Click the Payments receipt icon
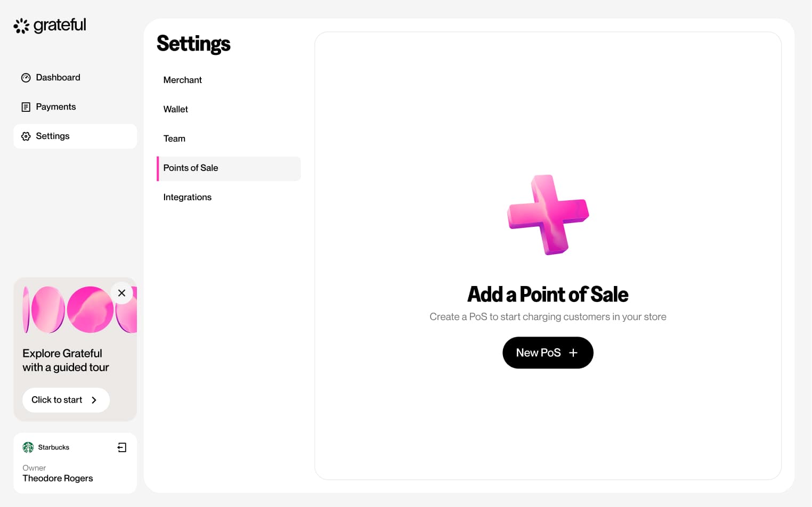 tap(26, 107)
